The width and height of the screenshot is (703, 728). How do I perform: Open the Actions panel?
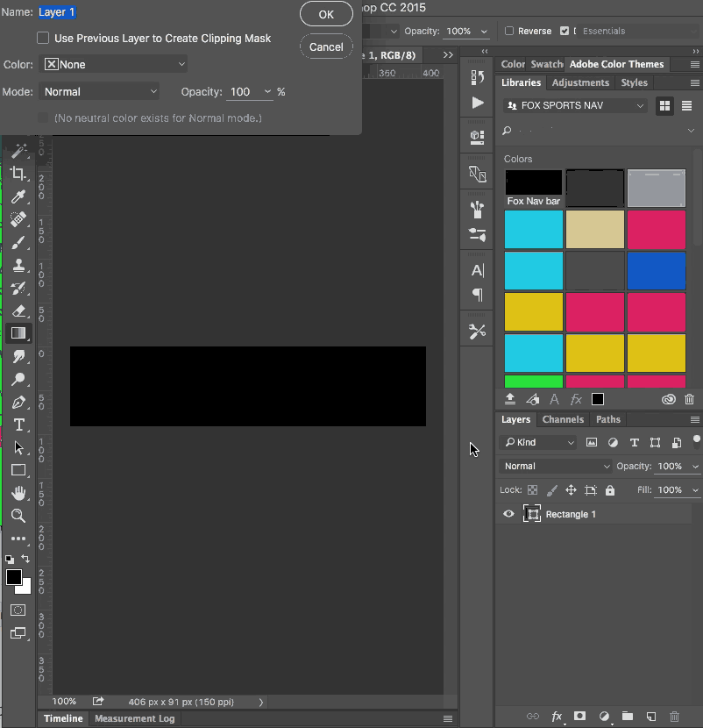(x=476, y=103)
